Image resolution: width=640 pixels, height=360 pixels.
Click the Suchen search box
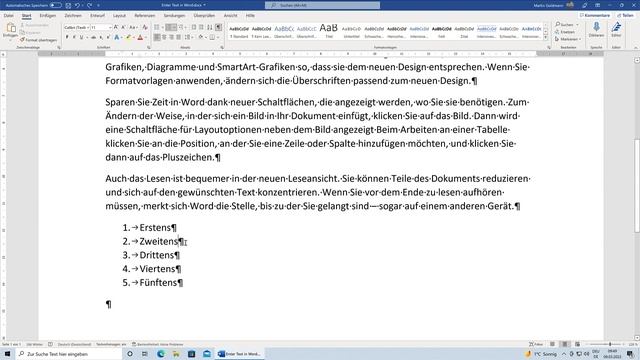(322, 5)
